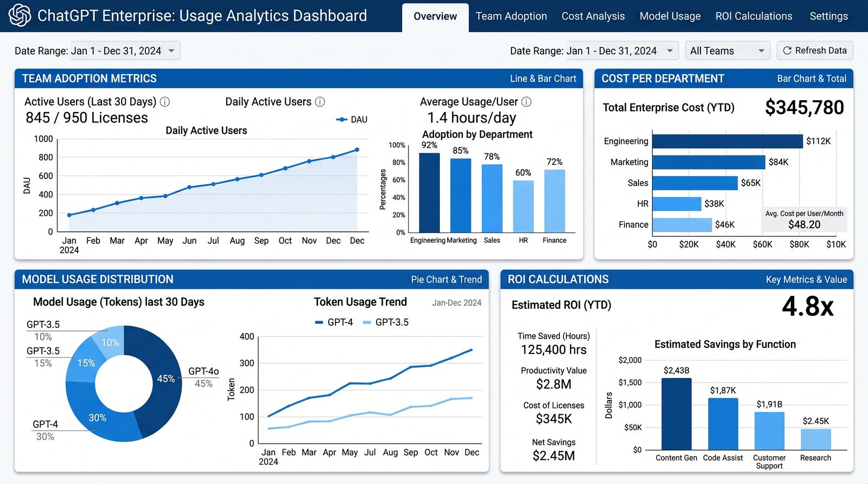Image resolution: width=868 pixels, height=484 pixels.
Task: Click the "1.4 hours/day" value
Action: (471, 118)
